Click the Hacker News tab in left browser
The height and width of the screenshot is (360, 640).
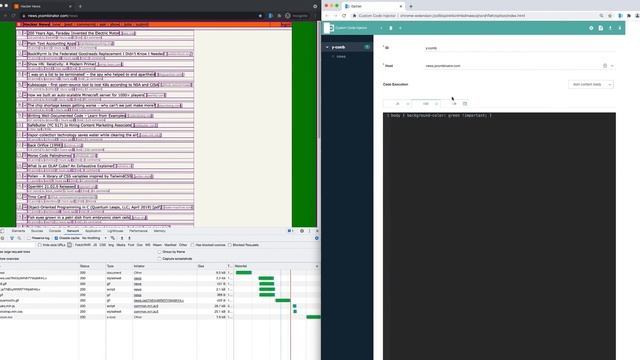pyautogui.click(x=43, y=6)
